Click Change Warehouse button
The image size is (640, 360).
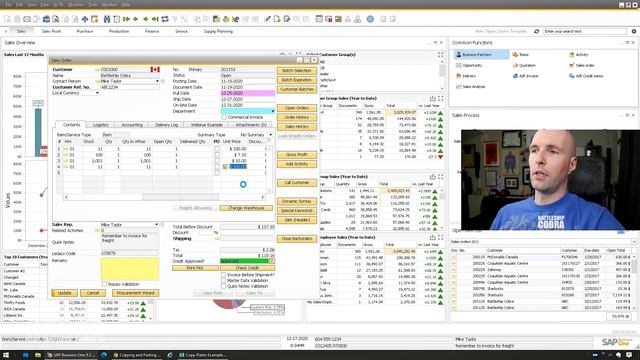click(x=246, y=208)
